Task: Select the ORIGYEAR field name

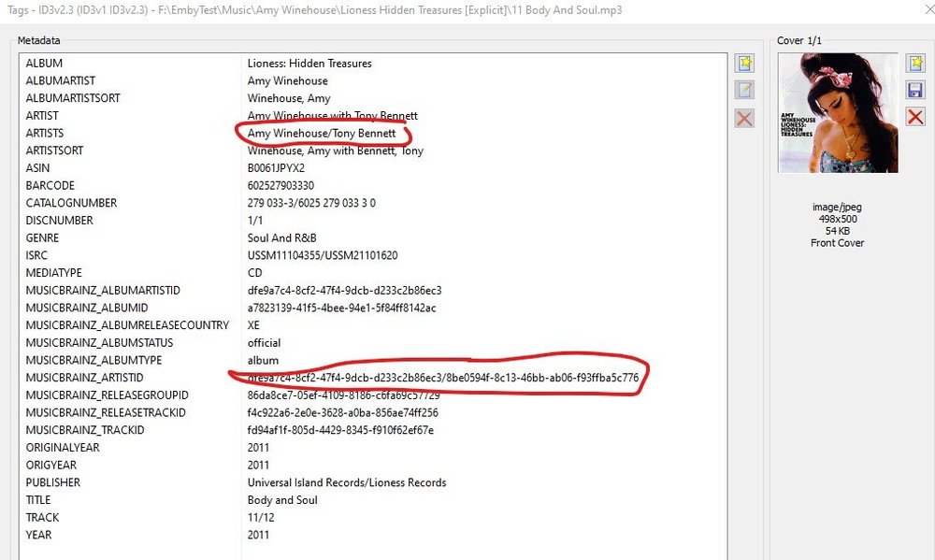Action: click(x=50, y=465)
